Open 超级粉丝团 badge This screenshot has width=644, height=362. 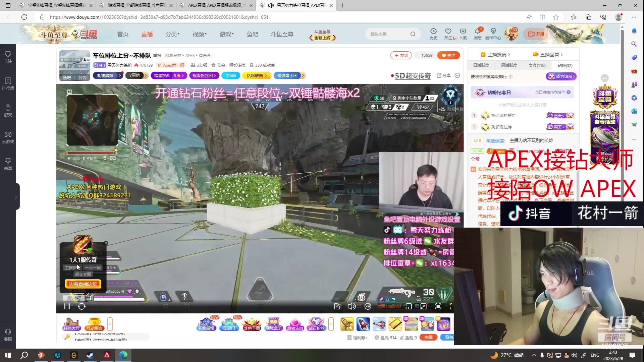(x=204, y=76)
